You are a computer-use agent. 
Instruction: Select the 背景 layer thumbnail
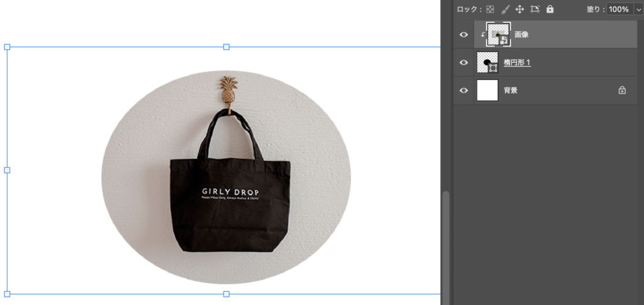(487, 91)
